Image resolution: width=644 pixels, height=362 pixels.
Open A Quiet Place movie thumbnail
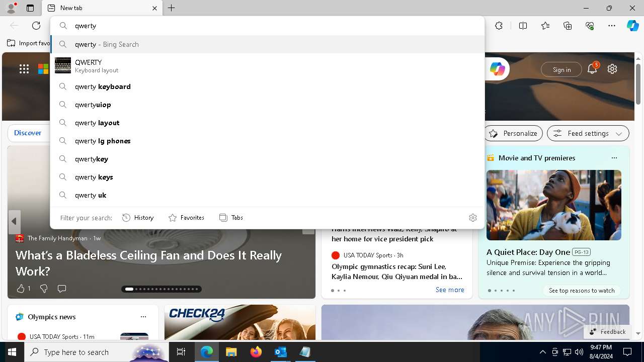(x=554, y=205)
